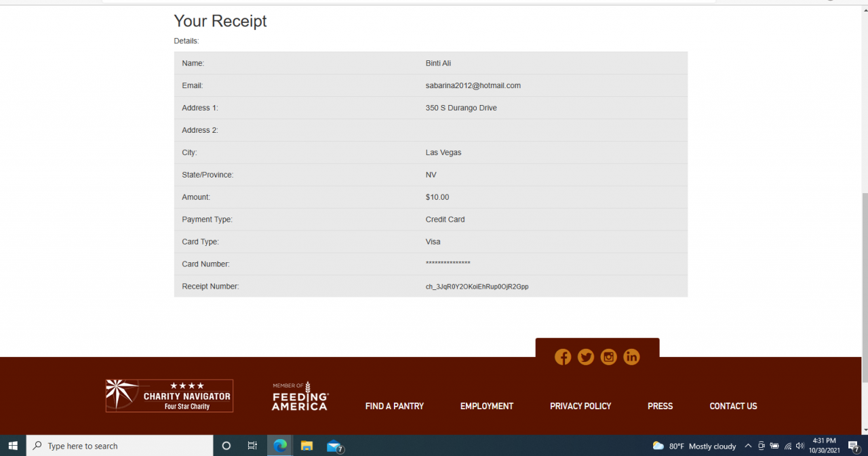Viewport: 868px width, 456px height.
Task: Click the Feeding America member logo
Action: (300, 396)
